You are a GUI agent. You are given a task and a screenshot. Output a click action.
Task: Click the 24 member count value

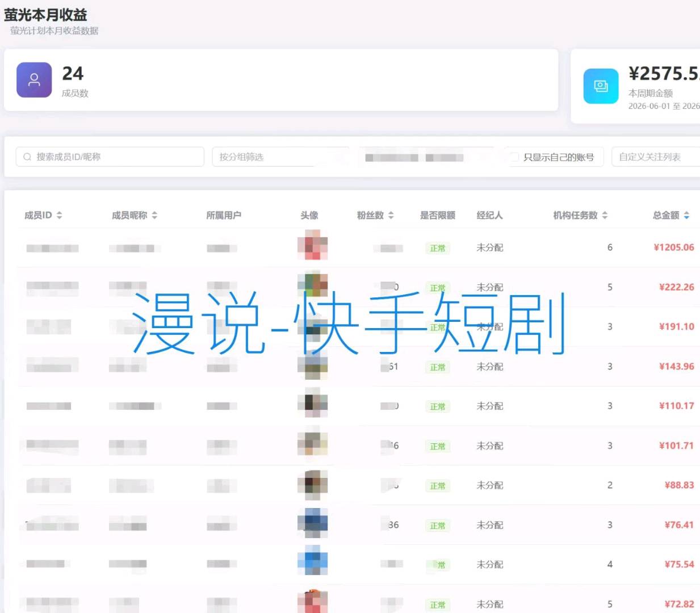point(73,73)
